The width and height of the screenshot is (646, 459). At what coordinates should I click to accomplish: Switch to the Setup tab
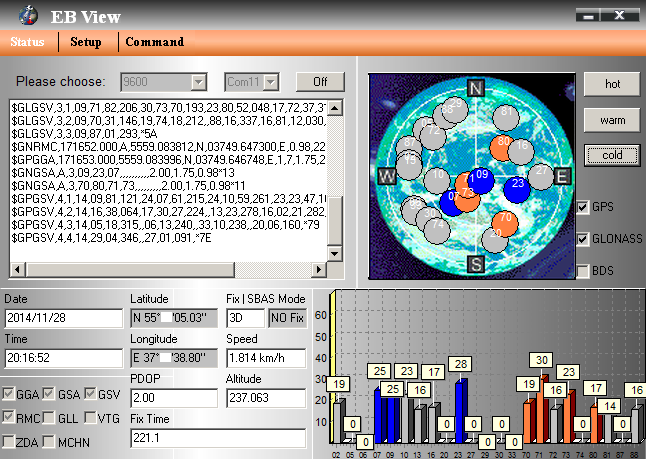pos(86,42)
